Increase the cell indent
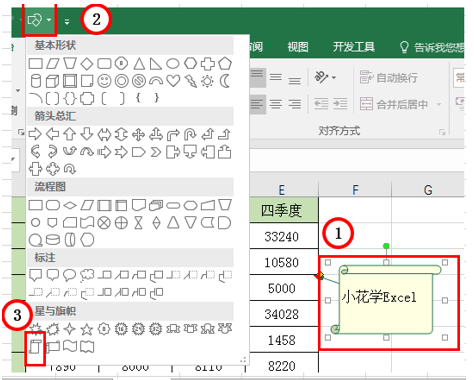 [x=340, y=104]
